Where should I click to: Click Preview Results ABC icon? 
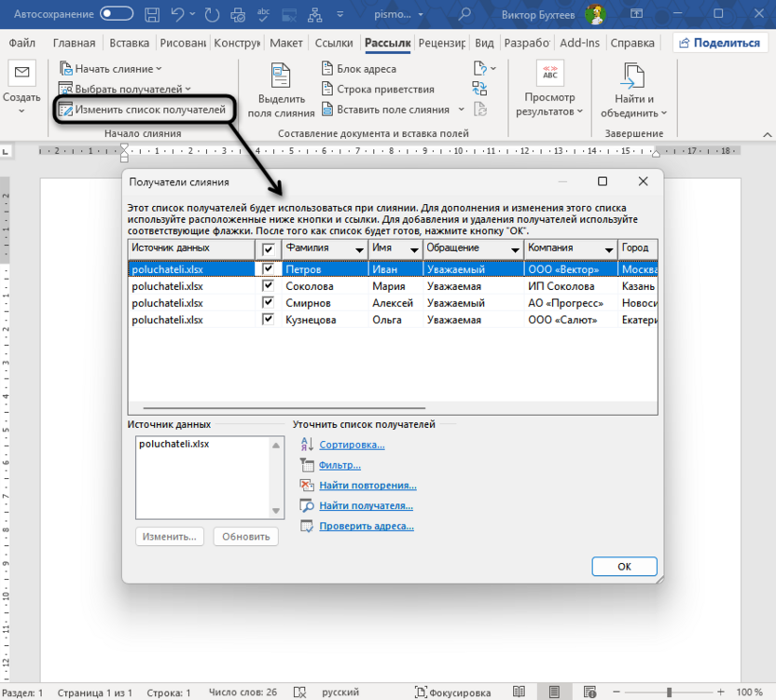tap(550, 73)
